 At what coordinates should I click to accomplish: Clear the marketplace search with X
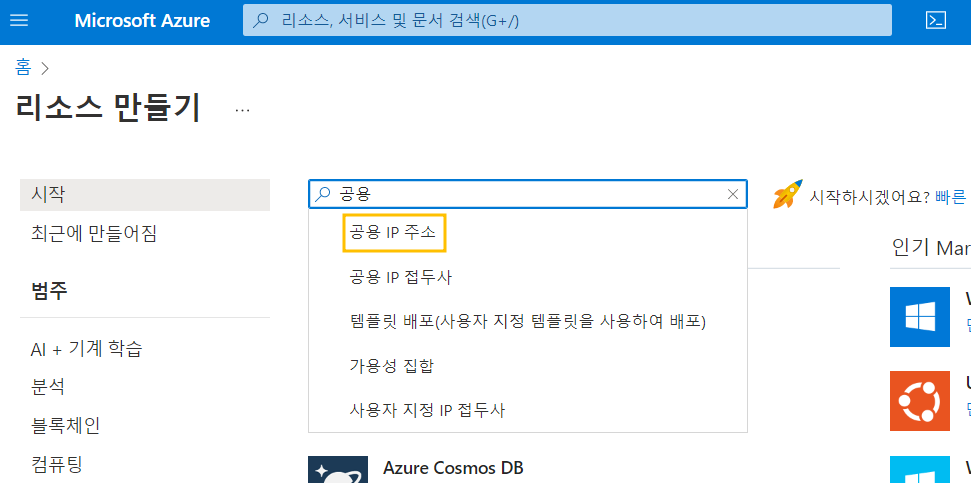[x=733, y=194]
